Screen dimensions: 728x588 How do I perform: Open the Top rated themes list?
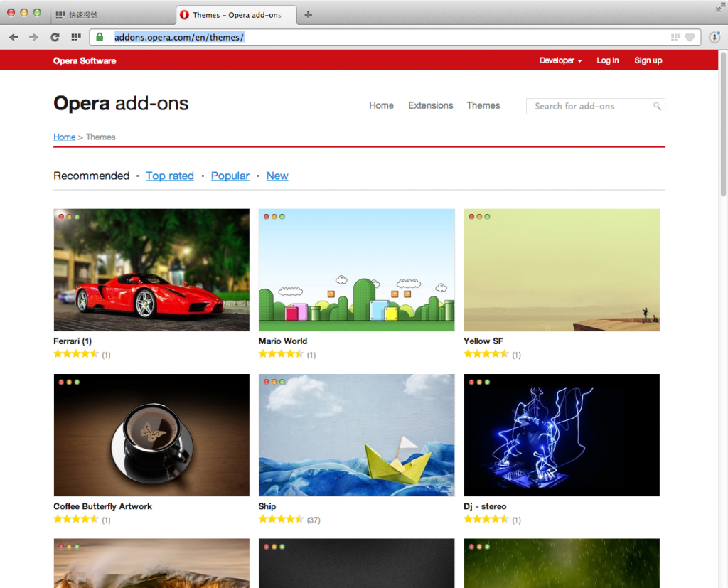click(169, 176)
